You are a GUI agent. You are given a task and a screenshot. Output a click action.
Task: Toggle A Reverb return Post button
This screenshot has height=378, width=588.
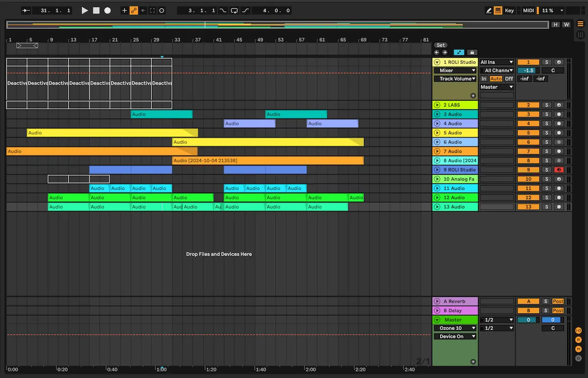(x=558, y=302)
